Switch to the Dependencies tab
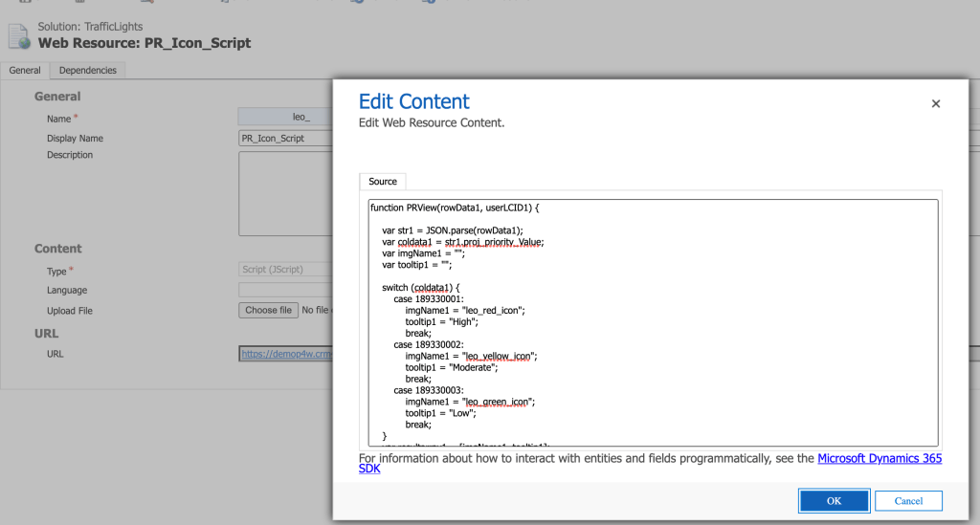This screenshot has height=525, width=980. click(87, 71)
